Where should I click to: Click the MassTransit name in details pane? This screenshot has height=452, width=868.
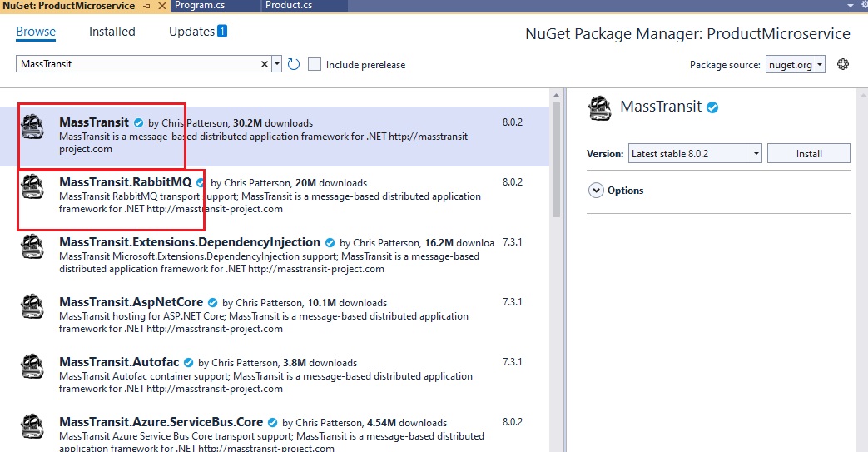[x=661, y=107]
